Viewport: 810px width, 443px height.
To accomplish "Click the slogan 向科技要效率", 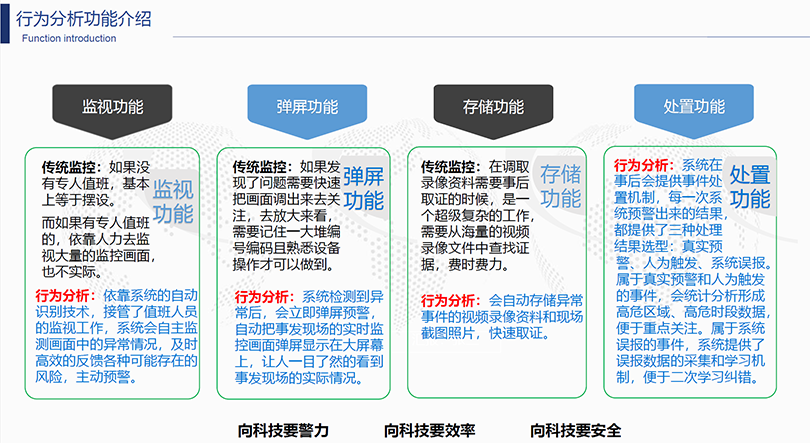I will click(429, 430).
